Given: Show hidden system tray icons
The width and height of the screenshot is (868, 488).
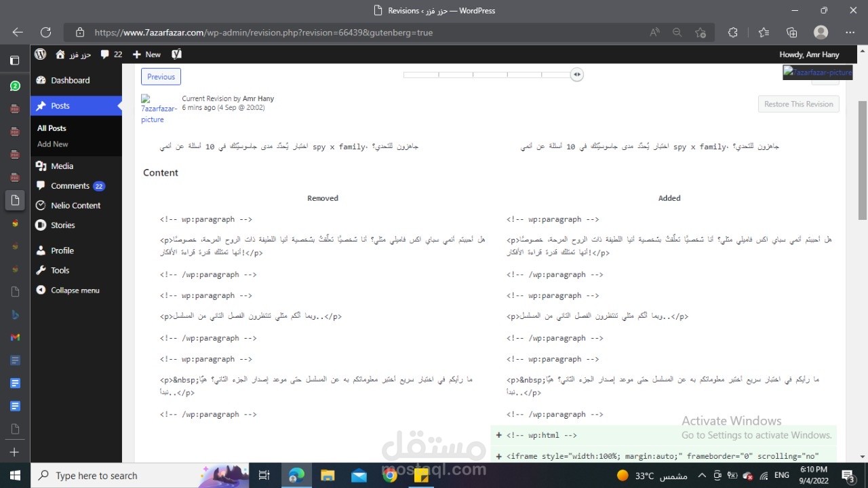Looking at the screenshot, I should [x=702, y=476].
